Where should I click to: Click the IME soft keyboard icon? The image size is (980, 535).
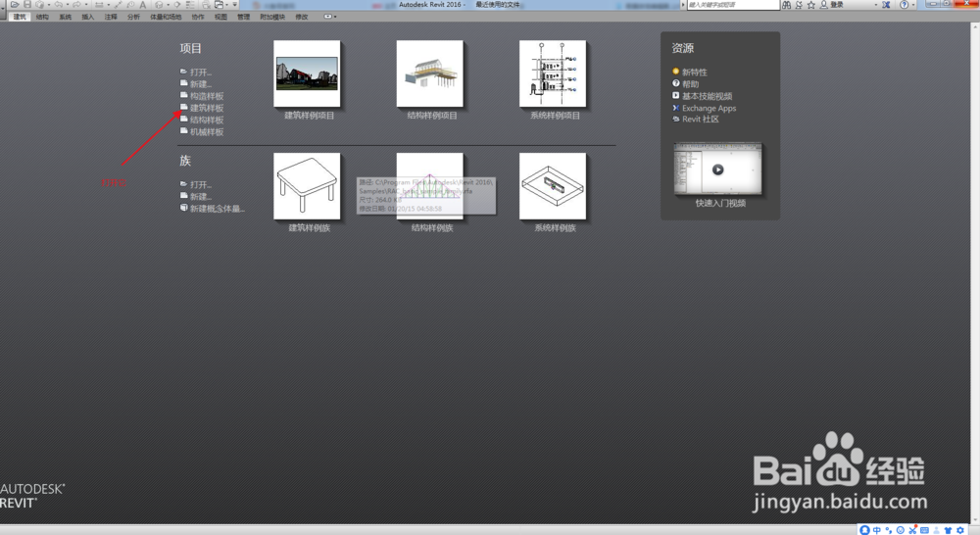[924, 530]
